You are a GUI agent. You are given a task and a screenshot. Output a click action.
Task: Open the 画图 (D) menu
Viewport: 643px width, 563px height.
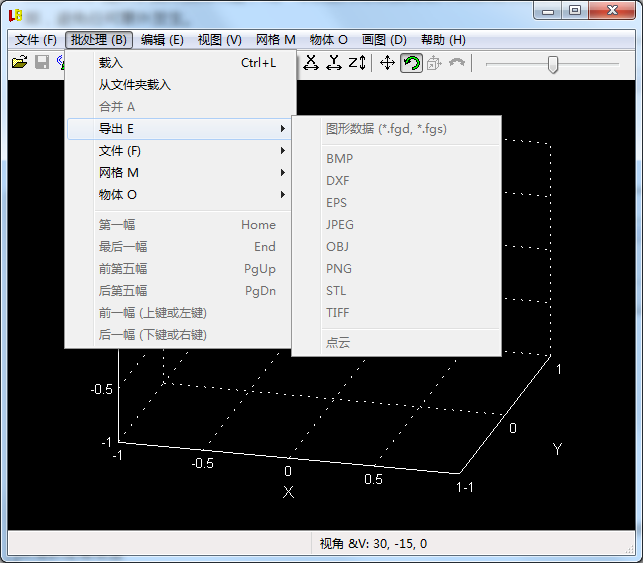tap(384, 40)
